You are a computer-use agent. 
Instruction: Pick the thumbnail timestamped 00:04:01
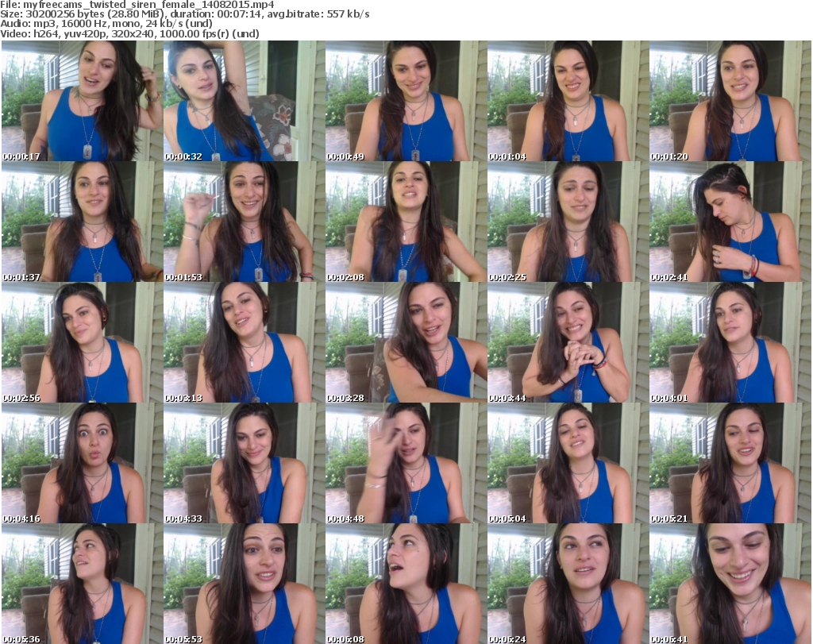pyautogui.click(x=730, y=343)
